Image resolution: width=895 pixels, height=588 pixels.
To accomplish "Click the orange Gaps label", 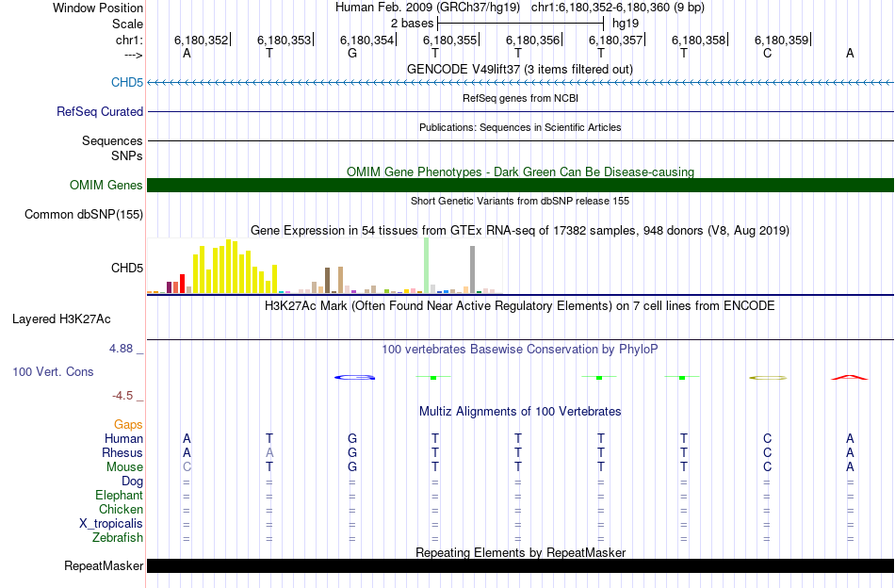I will pyautogui.click(x=128, y=424).
